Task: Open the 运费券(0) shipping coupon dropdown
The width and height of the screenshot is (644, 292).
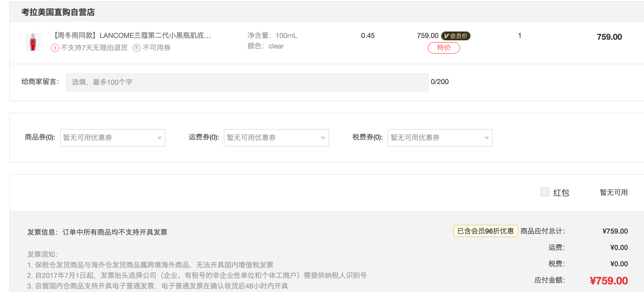Action: [276, 138]
